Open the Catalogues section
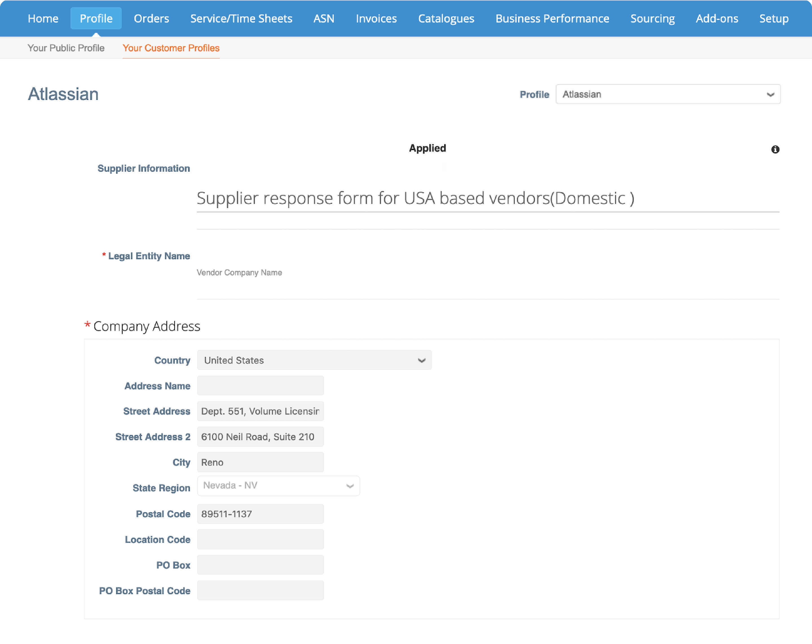 [446, 18]
